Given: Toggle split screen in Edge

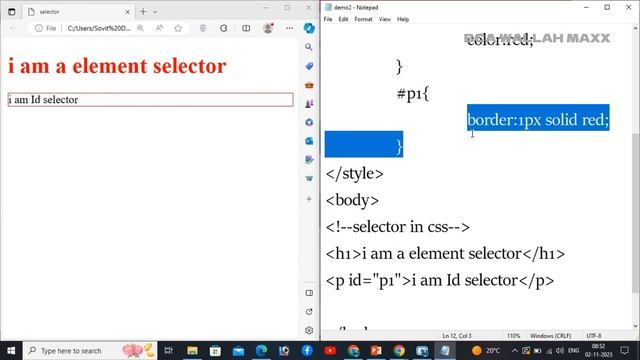Looking at the screenshot, I should point(246,28).
